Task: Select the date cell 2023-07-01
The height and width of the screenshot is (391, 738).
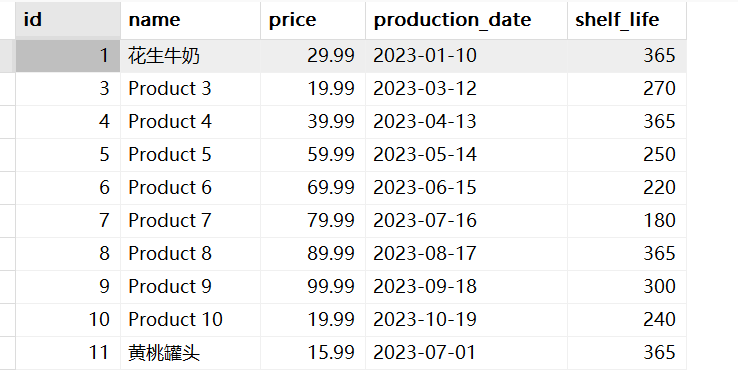Action: click(x=466, y=353)
